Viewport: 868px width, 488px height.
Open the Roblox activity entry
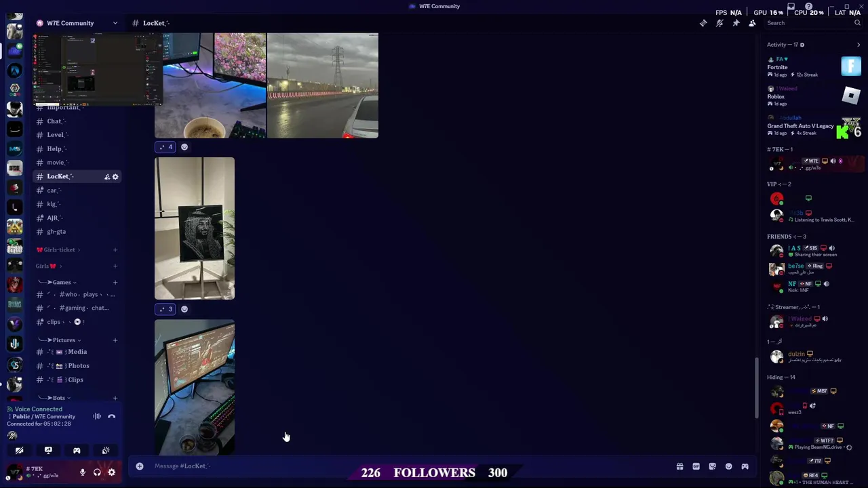coord(814,96)
